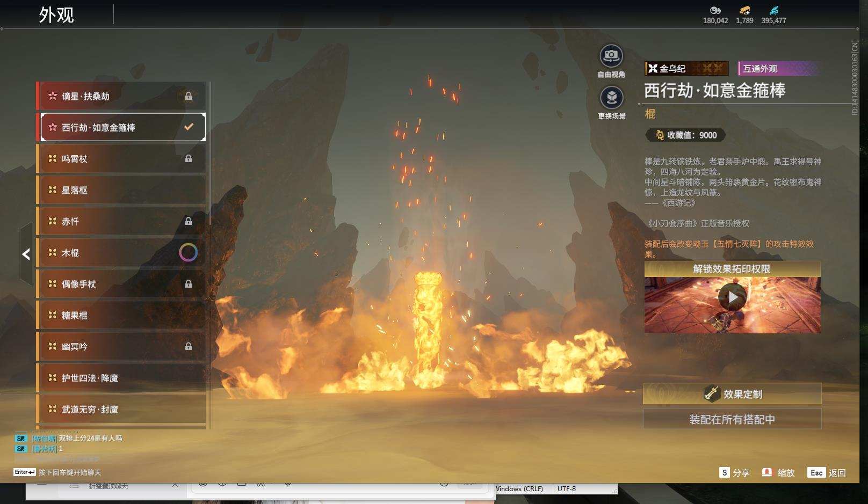Click the 180,042 currency amount
This screenshot has width=868, height=504.
point(715,20)
